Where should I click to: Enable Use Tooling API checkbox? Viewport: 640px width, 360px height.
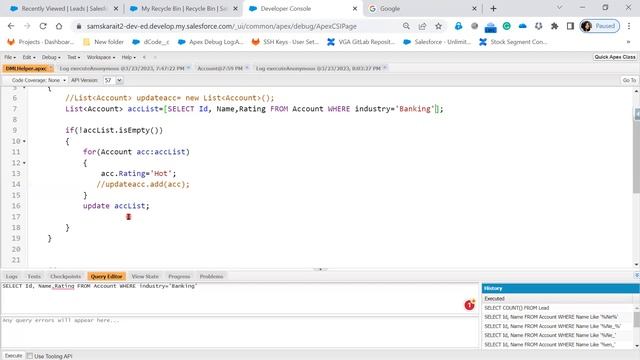(x=30, y=356)
